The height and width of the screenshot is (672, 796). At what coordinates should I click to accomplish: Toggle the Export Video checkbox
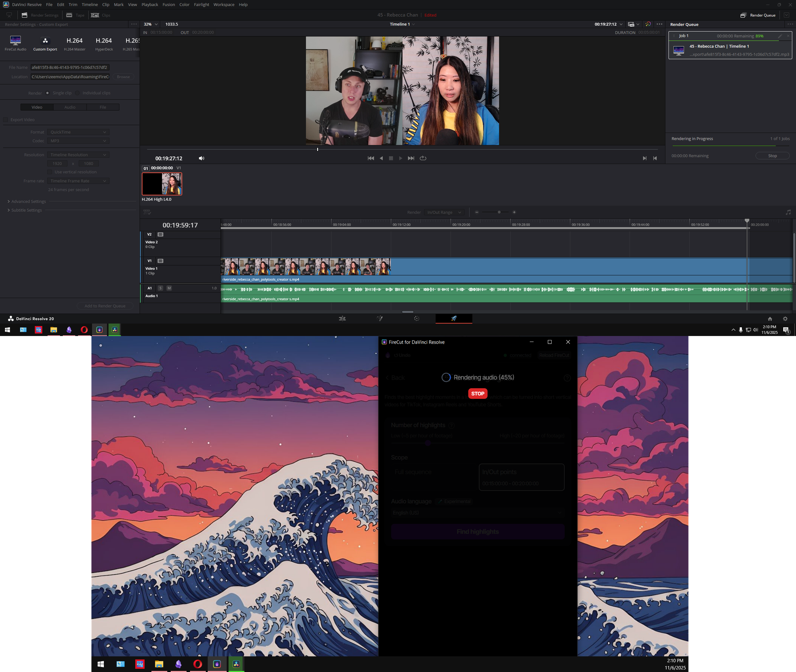tap(6, 119)
